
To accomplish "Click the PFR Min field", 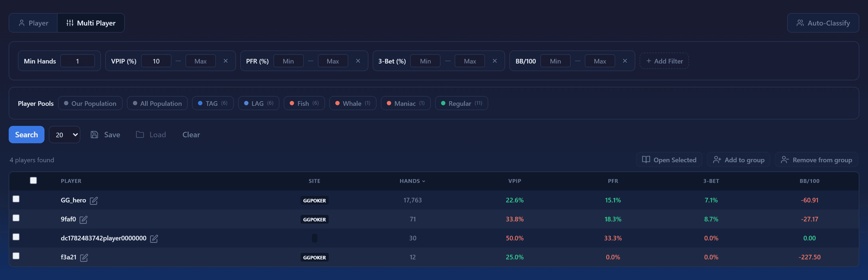I will click(x=288, y=61).
